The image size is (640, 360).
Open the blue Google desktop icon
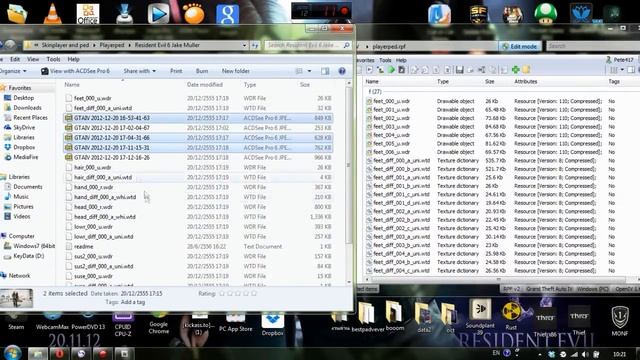(227, 13)
